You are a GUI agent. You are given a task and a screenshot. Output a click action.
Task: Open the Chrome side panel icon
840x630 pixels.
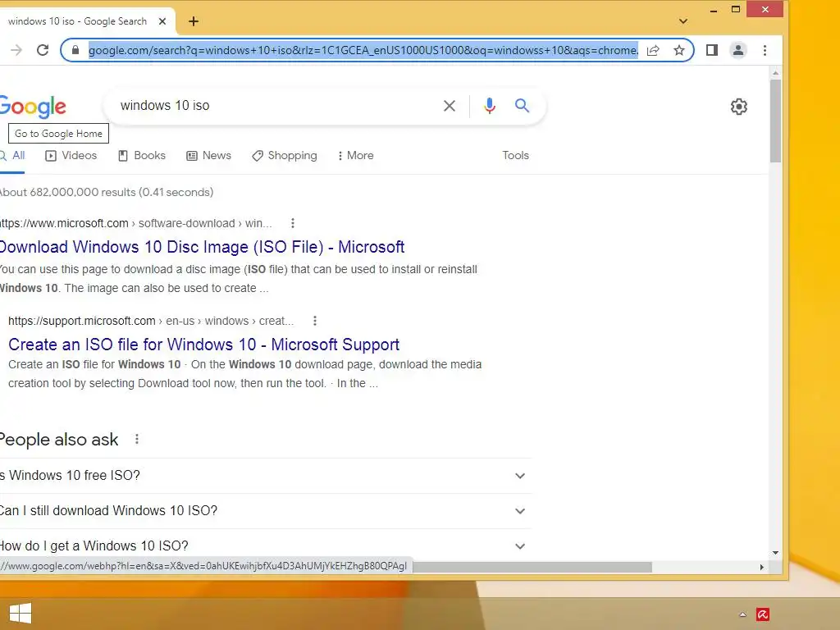[712, 50]
